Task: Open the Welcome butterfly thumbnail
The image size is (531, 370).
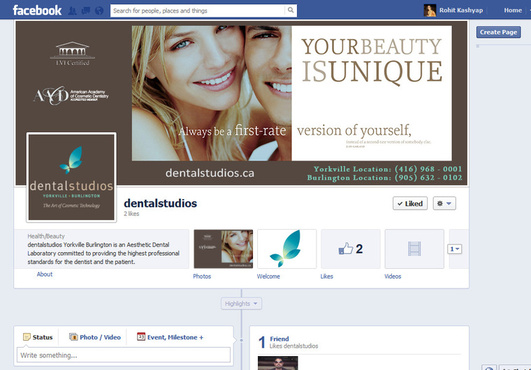Action: point(287,249)
